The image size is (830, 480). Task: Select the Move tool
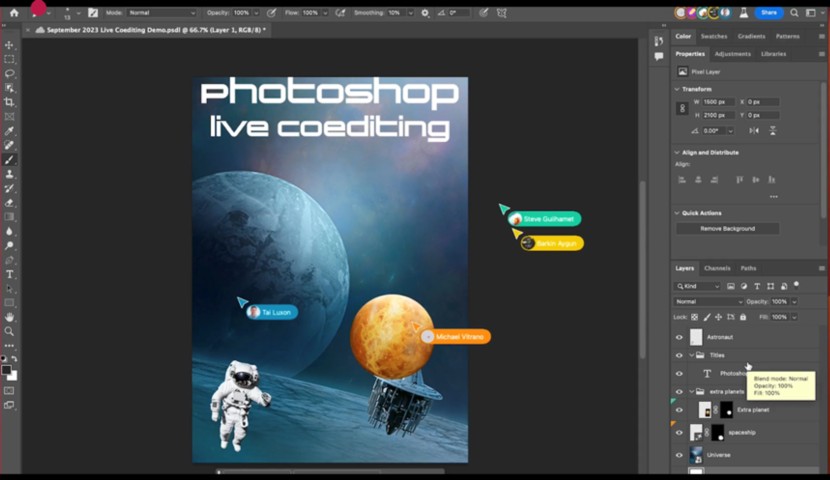10,45
